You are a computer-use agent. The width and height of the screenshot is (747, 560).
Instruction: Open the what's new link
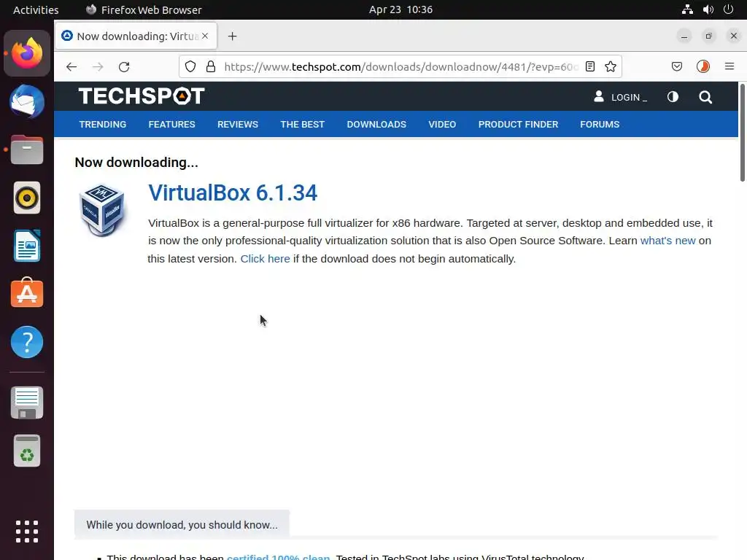click(x=667, y=241)
